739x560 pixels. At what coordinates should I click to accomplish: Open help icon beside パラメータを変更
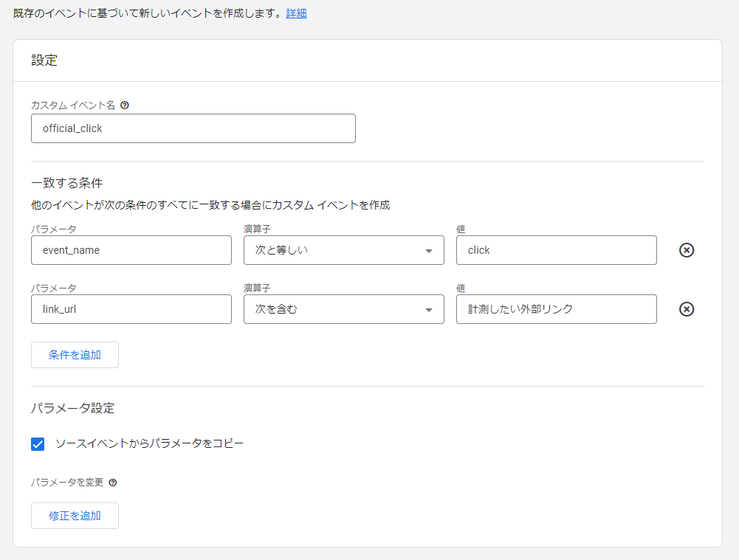(113, 483)
